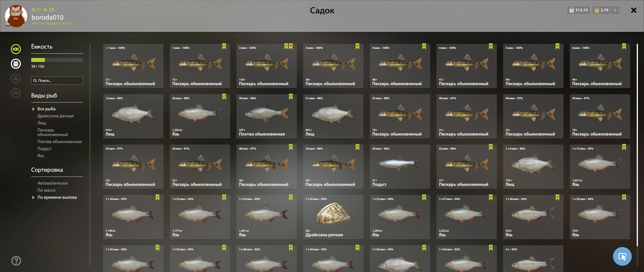Click the tent camp sidebar icon
644x272 pixels.
tap(16, 78)
